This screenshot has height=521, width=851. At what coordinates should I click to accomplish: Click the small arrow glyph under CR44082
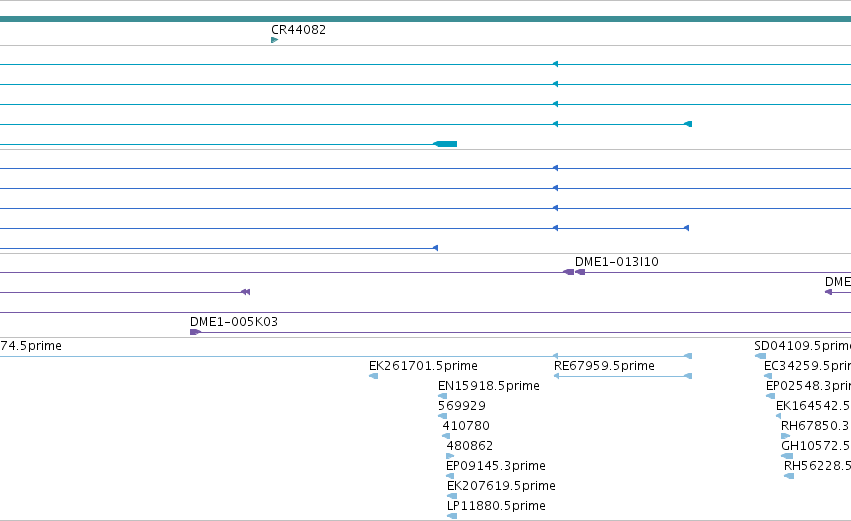click(275, 40)
